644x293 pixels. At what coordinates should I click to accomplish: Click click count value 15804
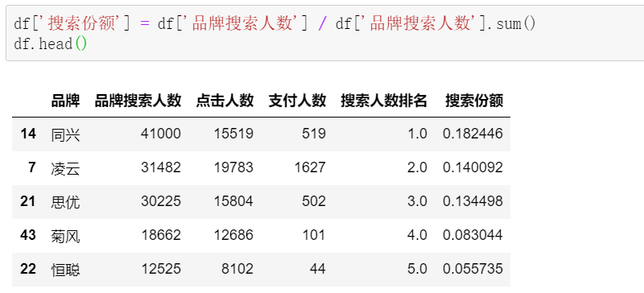pos(233,201)
